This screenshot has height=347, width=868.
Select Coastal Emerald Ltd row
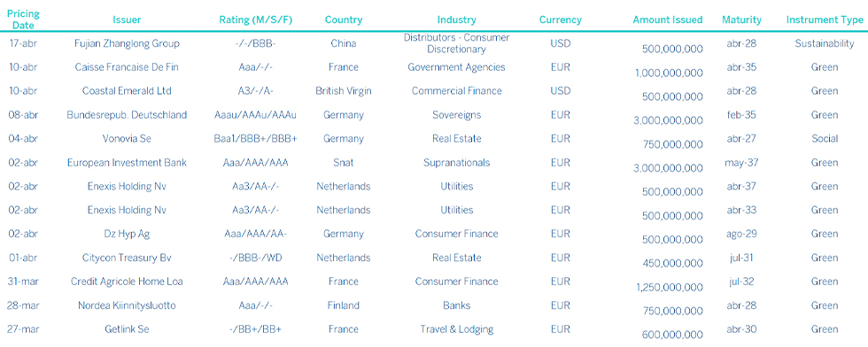434,91
